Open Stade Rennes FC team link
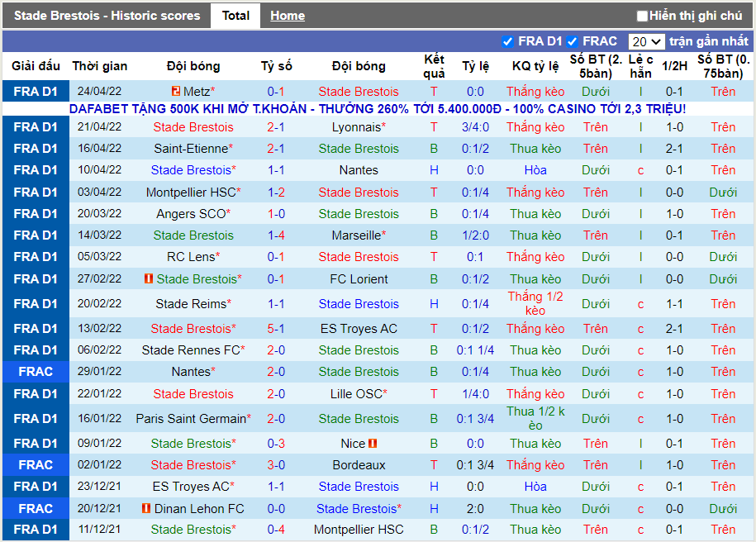Image resolution: width=756 pixels, height=542 pixels. click(x=191, y=350)
